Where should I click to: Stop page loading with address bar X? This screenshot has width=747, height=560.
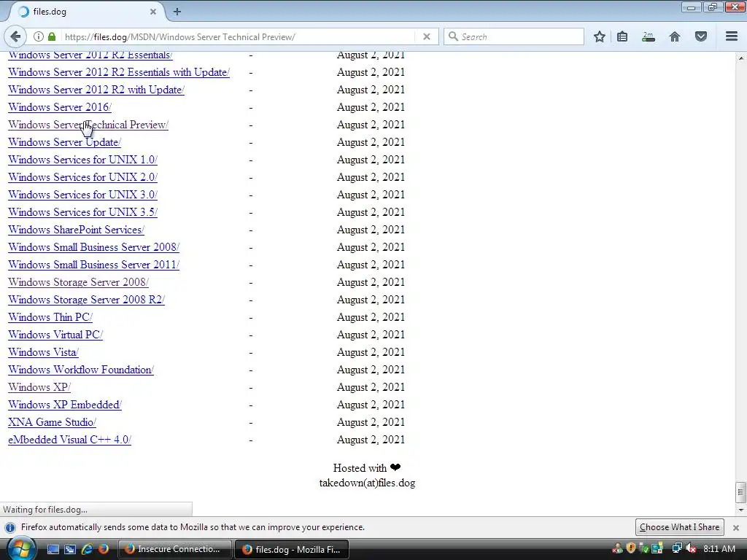click(426, 36)
